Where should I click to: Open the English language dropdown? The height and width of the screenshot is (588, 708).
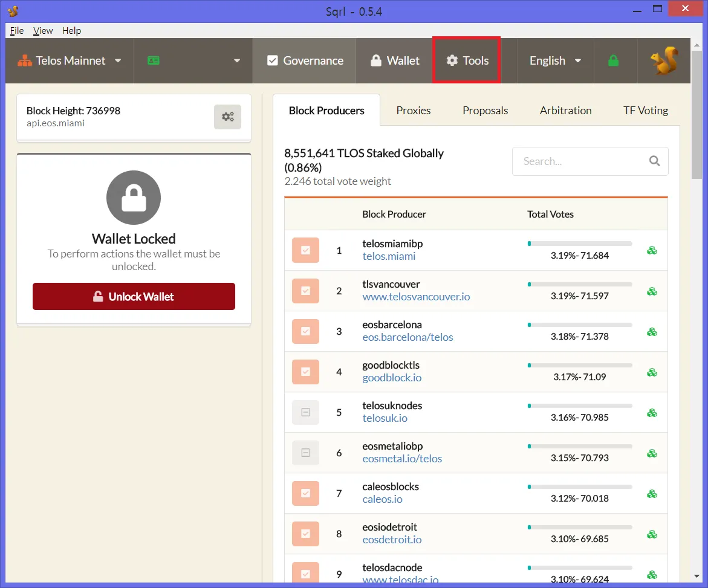pyautogui.click(x=555, y=60)
